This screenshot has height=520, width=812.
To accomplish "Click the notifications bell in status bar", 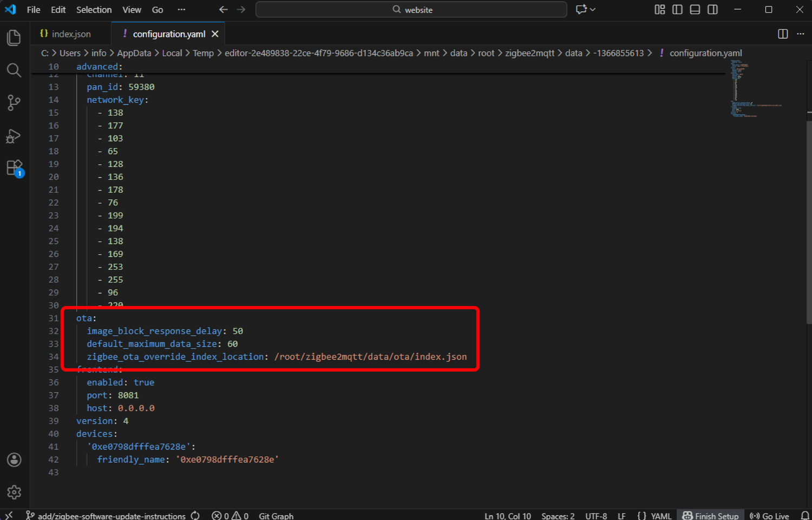I will point(805,516).
